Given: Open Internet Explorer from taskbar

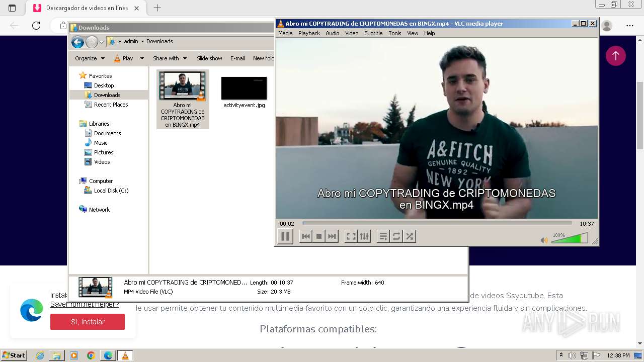Looking at the screenshot, I should tap(40, 355).
